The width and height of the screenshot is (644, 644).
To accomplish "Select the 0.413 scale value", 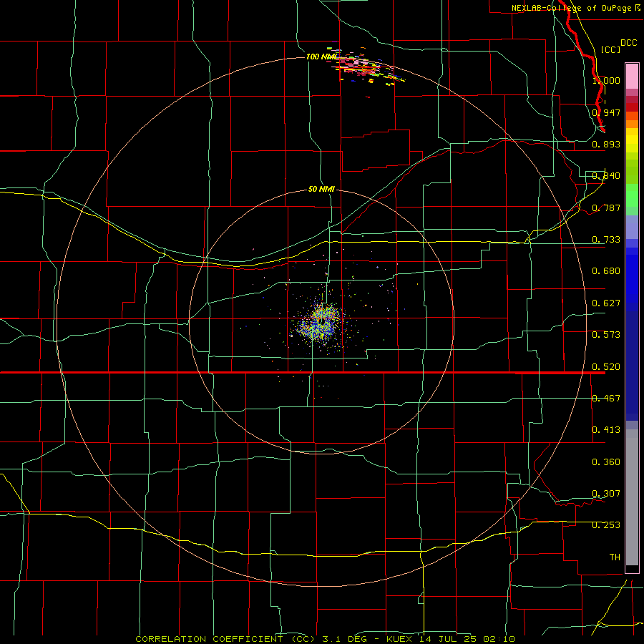I will 606,430.
